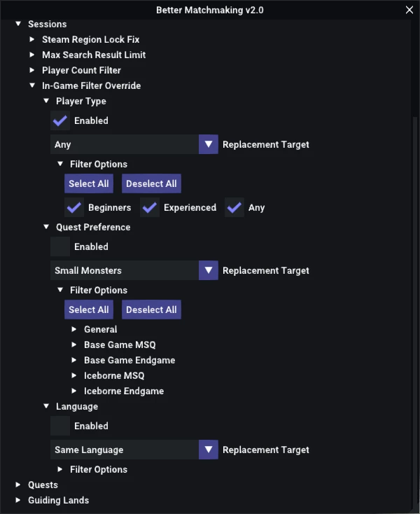Open the Small Monsters dropdown arrow
The image size is (420, 514).
click(x=209, y=270)
